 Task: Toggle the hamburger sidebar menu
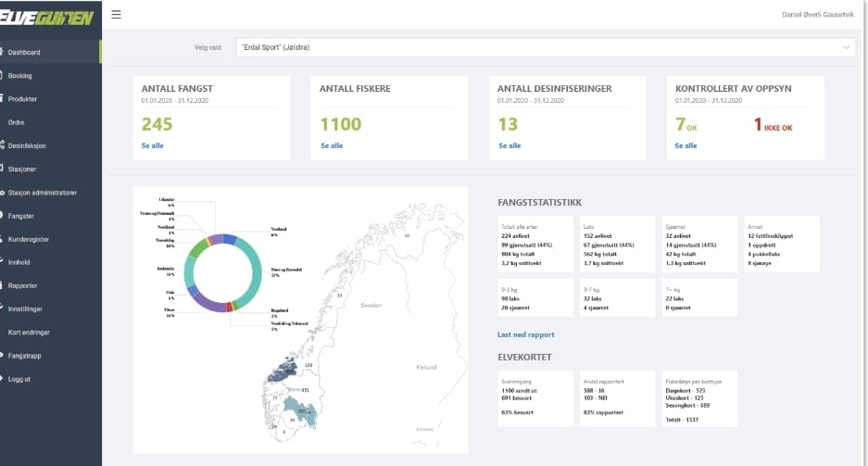tap(116, 14)
